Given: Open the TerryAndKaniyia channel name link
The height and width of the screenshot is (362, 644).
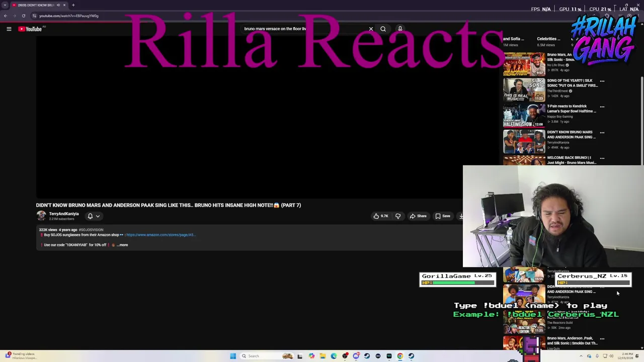Looking at the screenshot, I should (64, 214).
